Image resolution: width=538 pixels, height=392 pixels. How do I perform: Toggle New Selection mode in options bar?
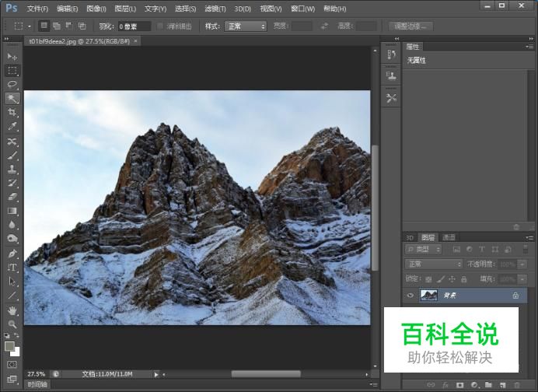pos(44,26)
